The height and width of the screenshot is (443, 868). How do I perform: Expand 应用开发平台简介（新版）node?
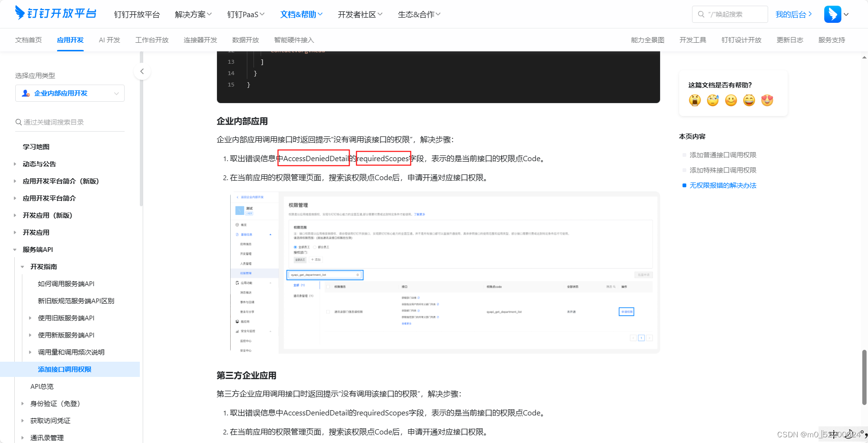[x=15, y=181]
